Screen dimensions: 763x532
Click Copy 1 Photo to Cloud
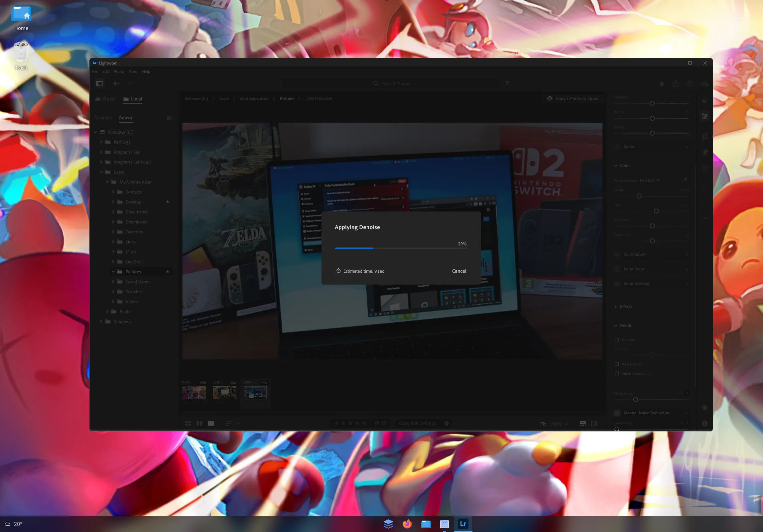tap(573, 98)
